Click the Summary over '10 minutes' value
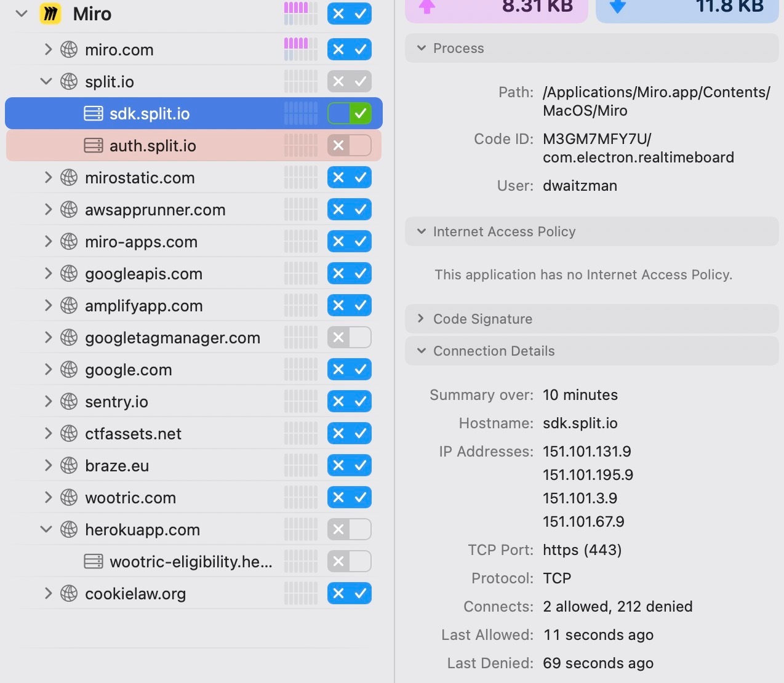This screenshot has height=683, width=784. 580,395
